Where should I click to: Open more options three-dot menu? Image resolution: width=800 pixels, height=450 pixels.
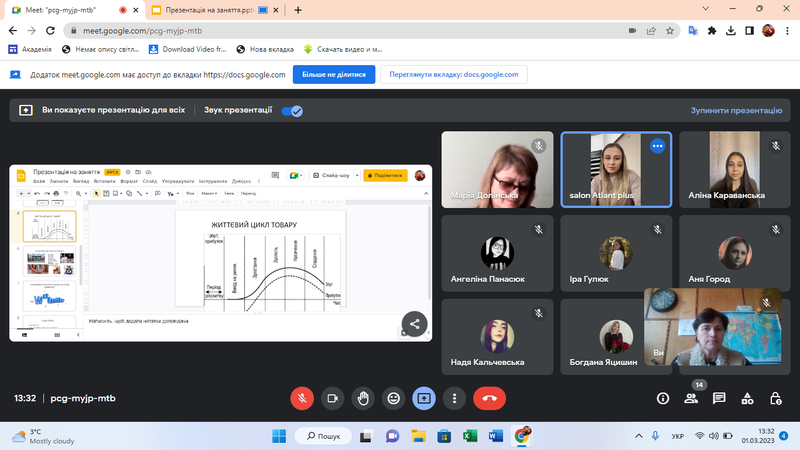click(x=454, y=398)
